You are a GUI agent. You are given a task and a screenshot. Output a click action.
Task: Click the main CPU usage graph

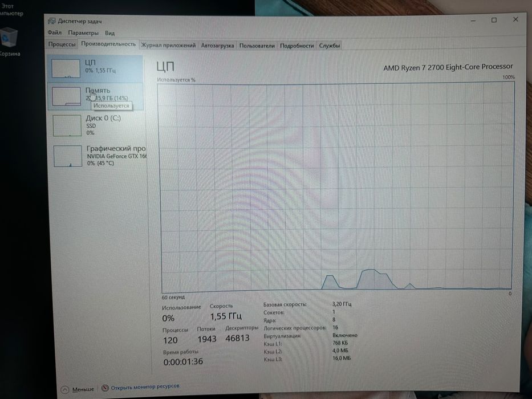(x=336, y=186)
